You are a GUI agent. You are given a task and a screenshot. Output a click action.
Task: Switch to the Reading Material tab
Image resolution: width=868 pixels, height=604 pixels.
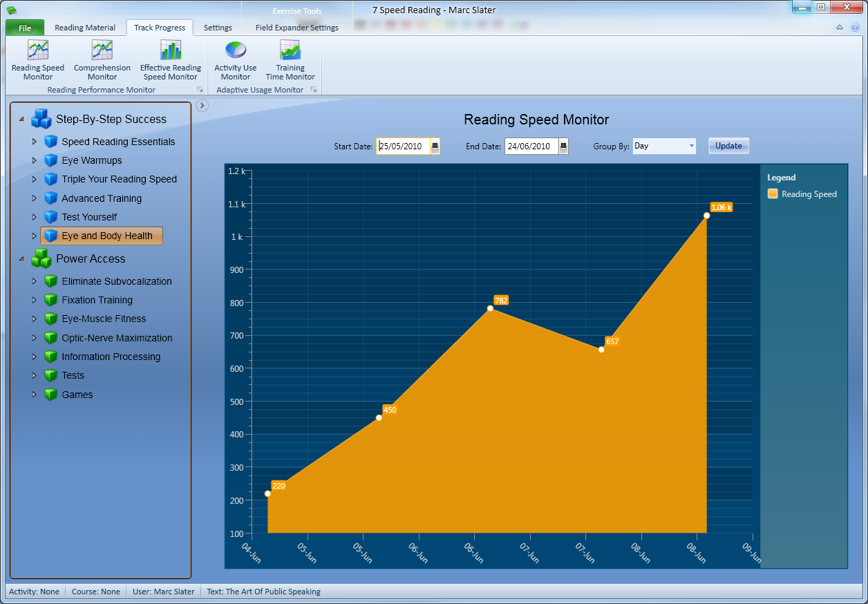pos(85,28)
